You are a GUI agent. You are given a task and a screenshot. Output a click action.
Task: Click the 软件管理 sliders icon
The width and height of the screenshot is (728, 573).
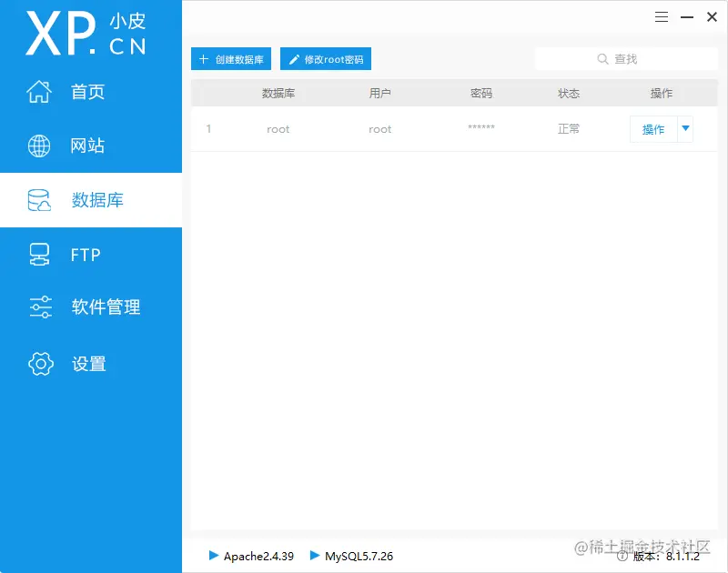(x=40, y=307)
